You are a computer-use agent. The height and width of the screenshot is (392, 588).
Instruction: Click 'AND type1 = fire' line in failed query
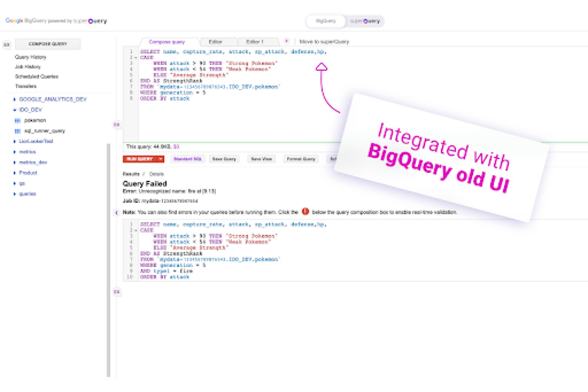166,271
